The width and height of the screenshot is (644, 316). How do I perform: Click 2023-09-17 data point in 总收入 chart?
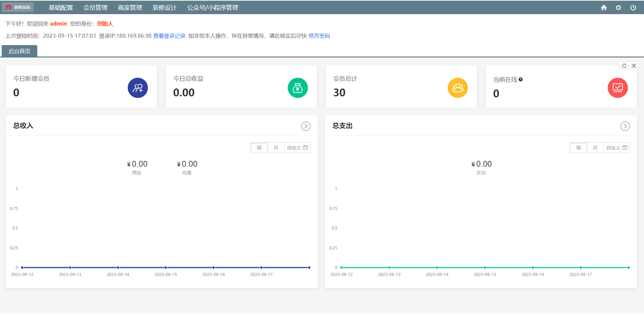[x=261, y=268]
